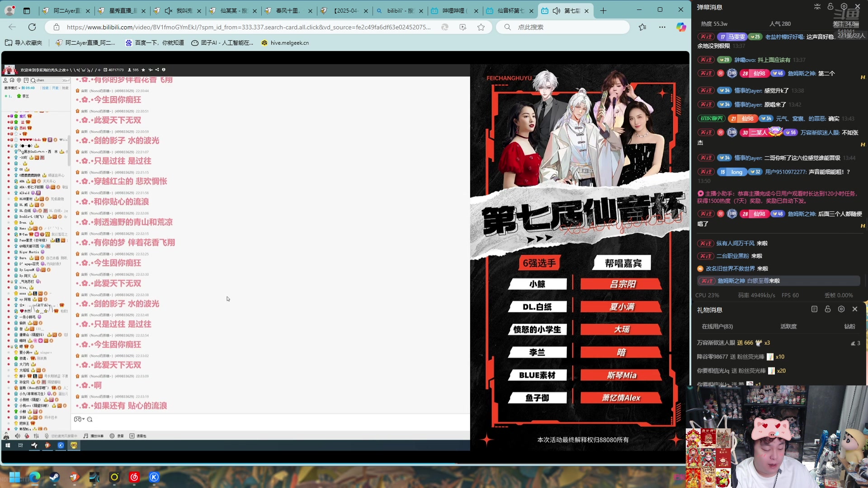868x488 pixels.
Task: Click the location pin icon in room panel
Action: pyautogui.click(x=19, y=80)
